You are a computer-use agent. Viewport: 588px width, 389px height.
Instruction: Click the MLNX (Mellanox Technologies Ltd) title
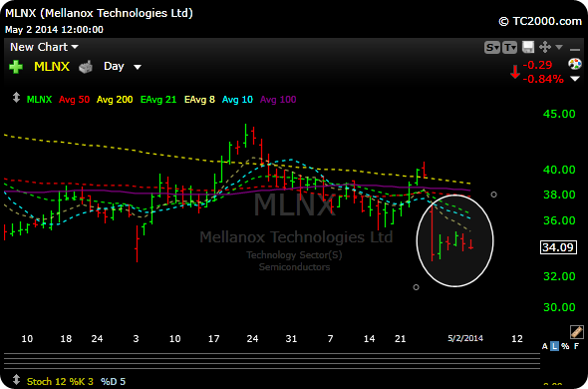click(x=99, y=14)
